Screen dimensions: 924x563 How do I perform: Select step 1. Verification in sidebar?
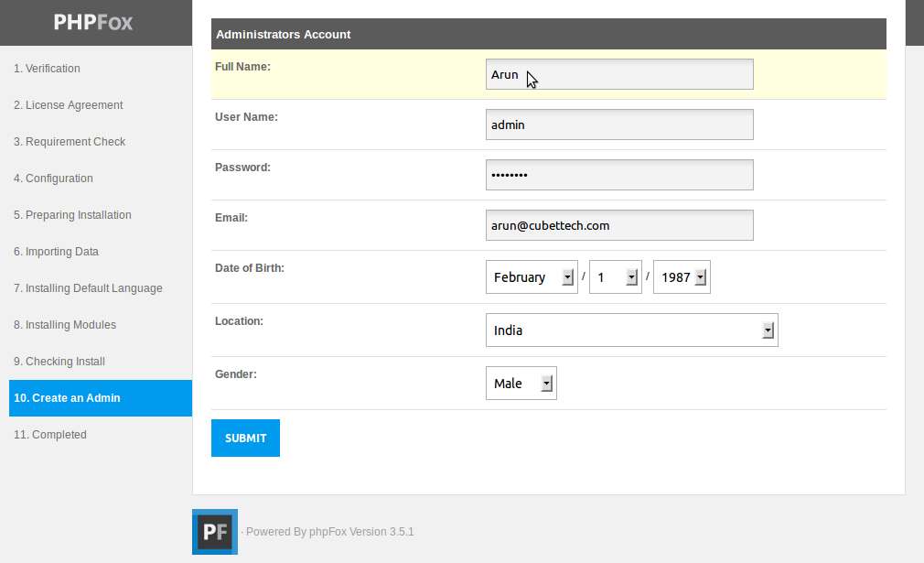coord(48,69)
